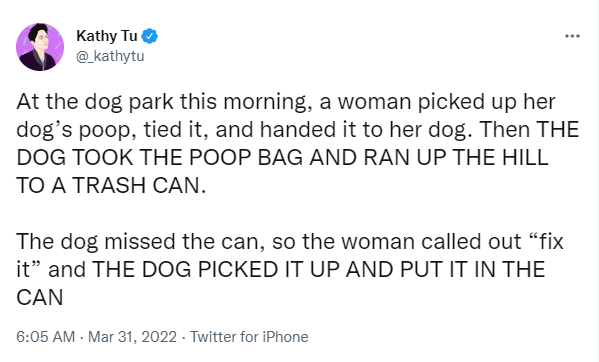This screenshot has height=362, width=599.
Task: Click the final word "CAN" of the tweet
Action: pyautogui.click(x=40, y=298)
